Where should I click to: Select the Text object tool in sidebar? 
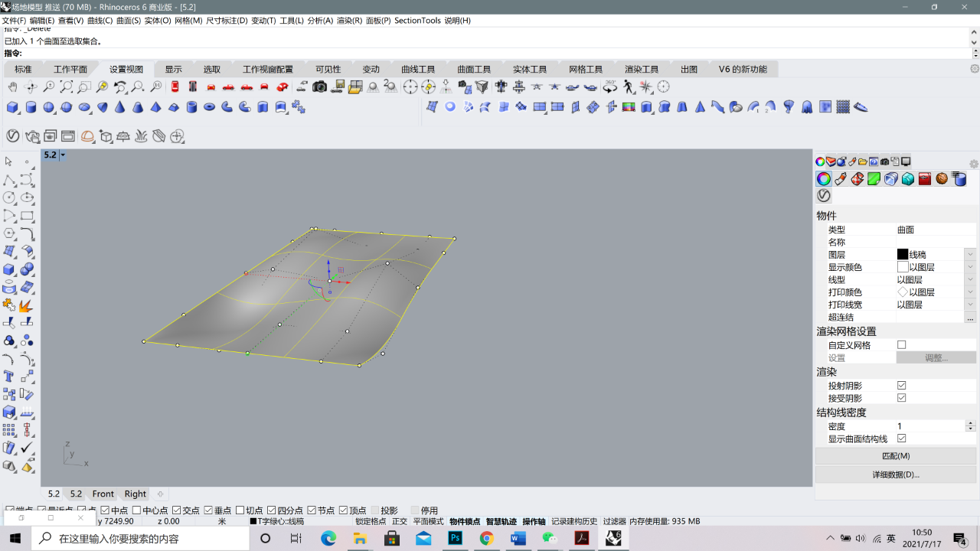tap(9, 377)
